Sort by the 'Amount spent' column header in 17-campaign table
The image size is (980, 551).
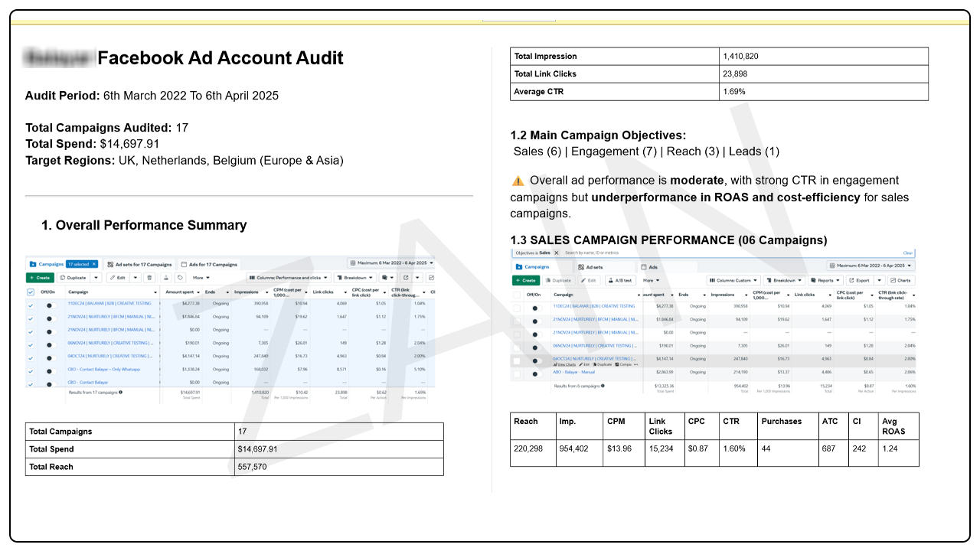(x=181, y=292)
